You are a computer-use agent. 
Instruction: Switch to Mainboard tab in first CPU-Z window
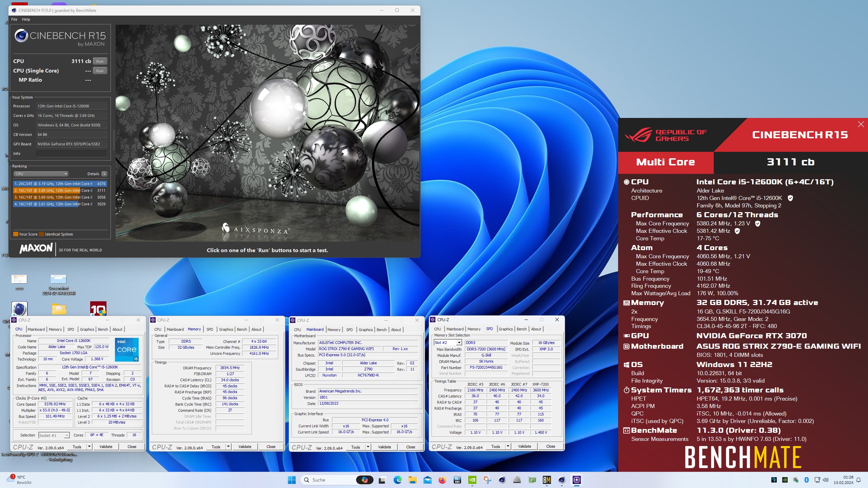pyautogui.click(x=36, y=329)
